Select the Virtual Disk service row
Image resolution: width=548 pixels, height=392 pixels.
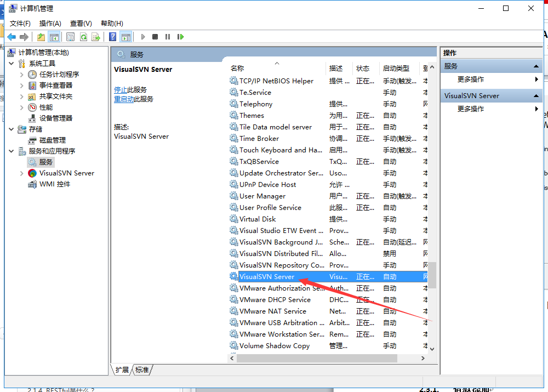click(x=328, y=219)
